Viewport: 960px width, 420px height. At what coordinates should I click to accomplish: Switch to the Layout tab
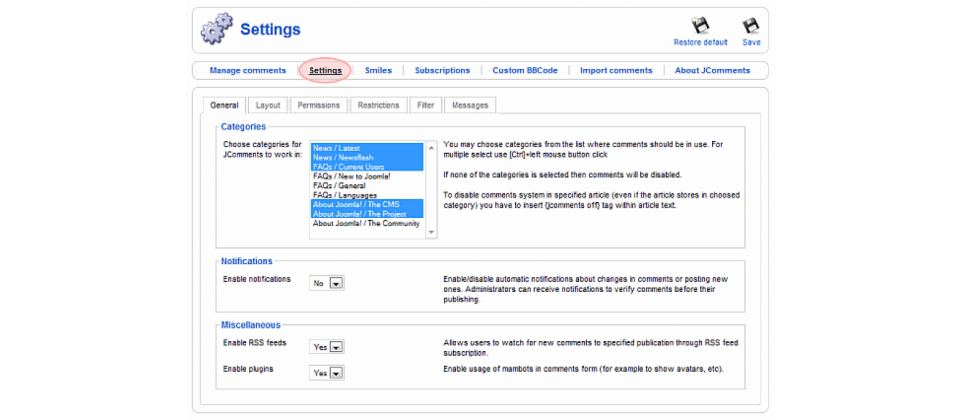click(268, 105)
